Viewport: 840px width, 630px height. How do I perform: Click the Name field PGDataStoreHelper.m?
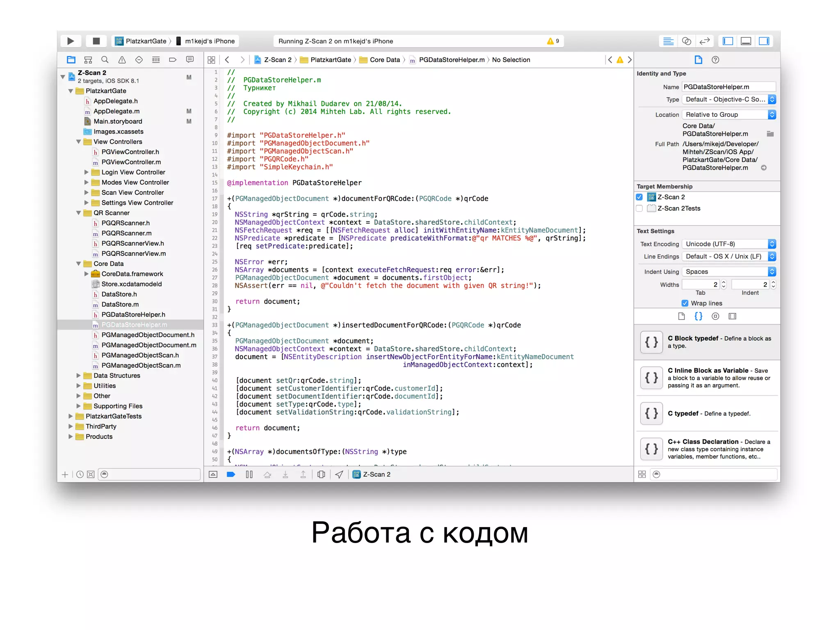pos(729,87)
